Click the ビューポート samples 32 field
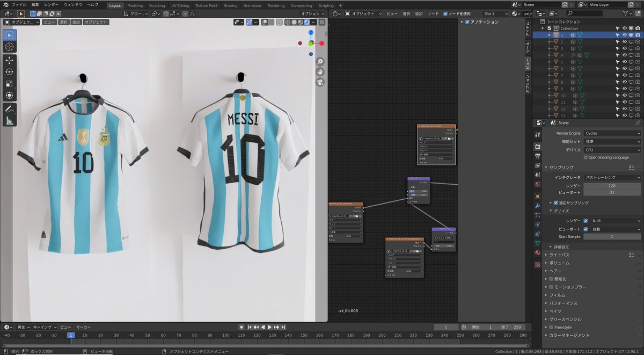The height and width of the screenshot is (355, 644). (x=612, y=192)
